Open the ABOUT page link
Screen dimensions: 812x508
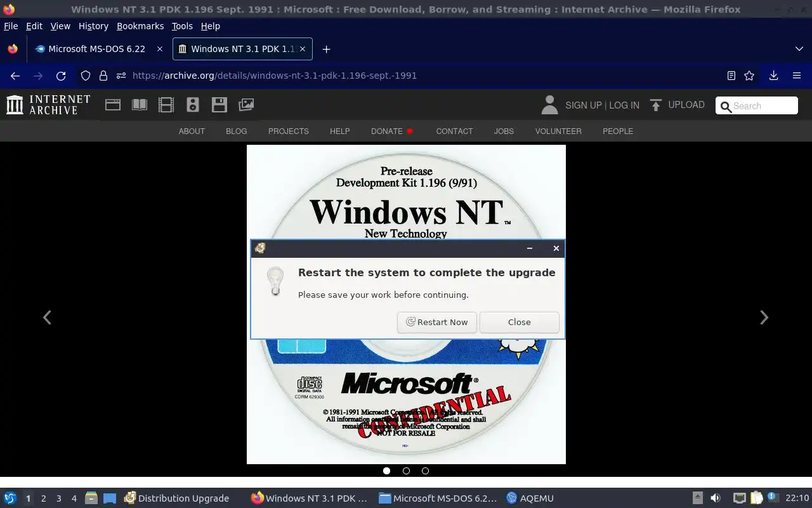coord(192,131)
